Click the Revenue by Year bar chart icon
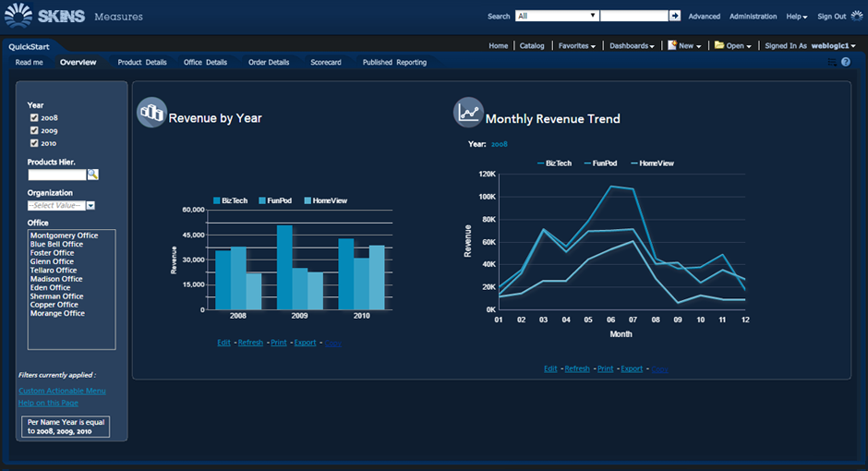 pyautogui.click(x=151, y=113)
